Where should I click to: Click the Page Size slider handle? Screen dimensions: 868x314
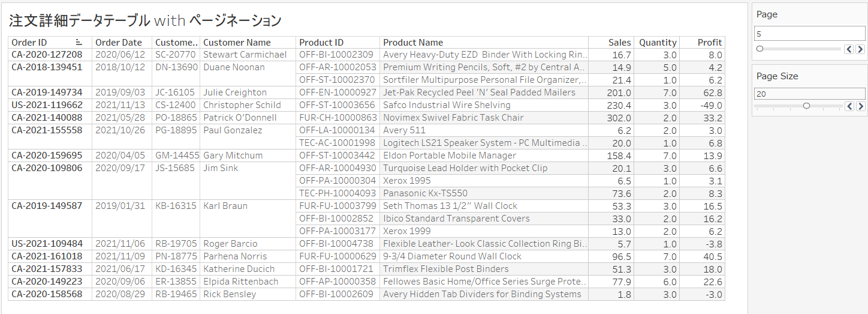pyautogui.click(x=806, y=106)
